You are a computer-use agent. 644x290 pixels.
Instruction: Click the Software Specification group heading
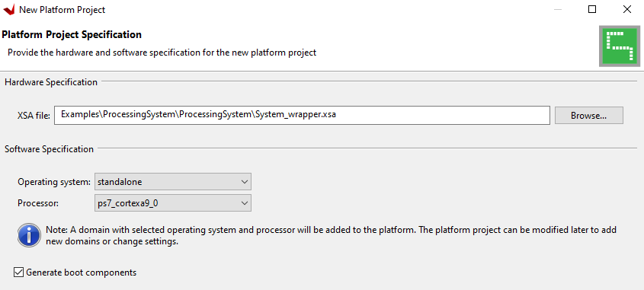(x=50, y=149)
